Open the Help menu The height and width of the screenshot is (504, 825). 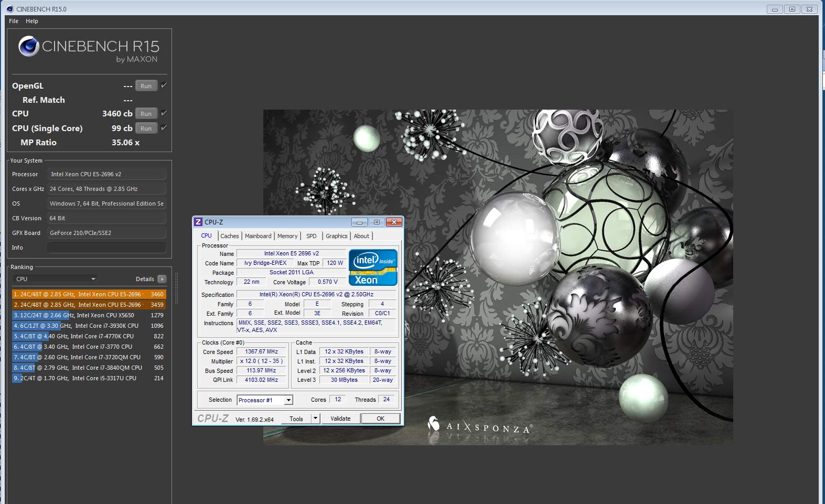pos(32,21)
